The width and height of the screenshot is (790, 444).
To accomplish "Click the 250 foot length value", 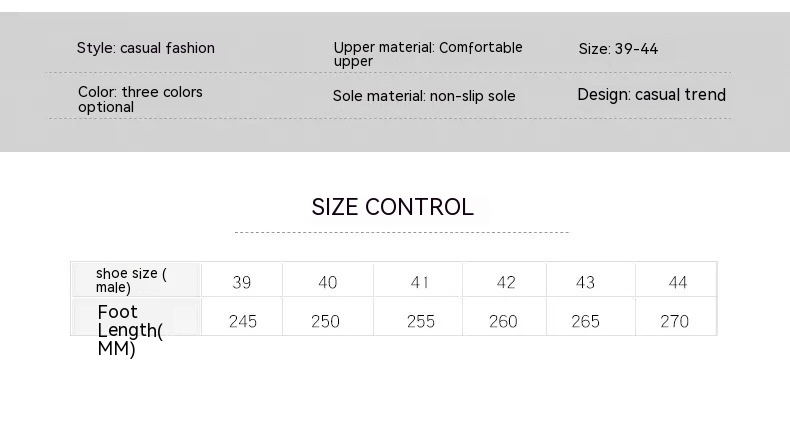I will coord(326,321).
